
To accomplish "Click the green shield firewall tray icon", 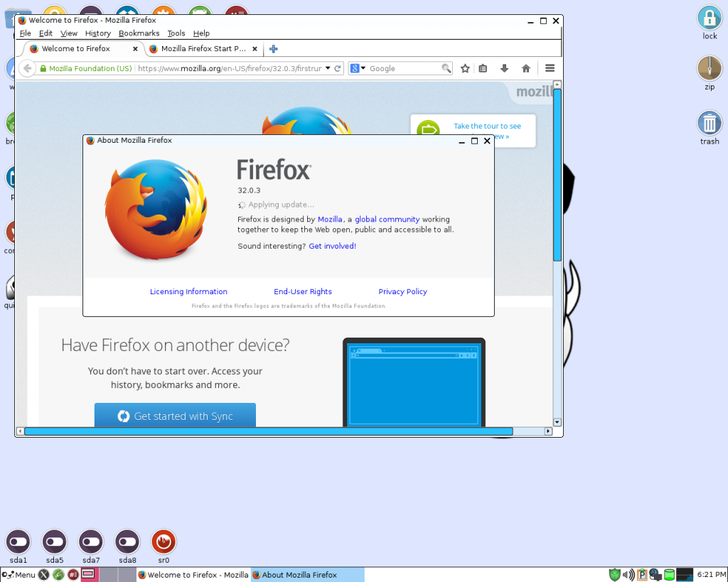I will point(614,575).
